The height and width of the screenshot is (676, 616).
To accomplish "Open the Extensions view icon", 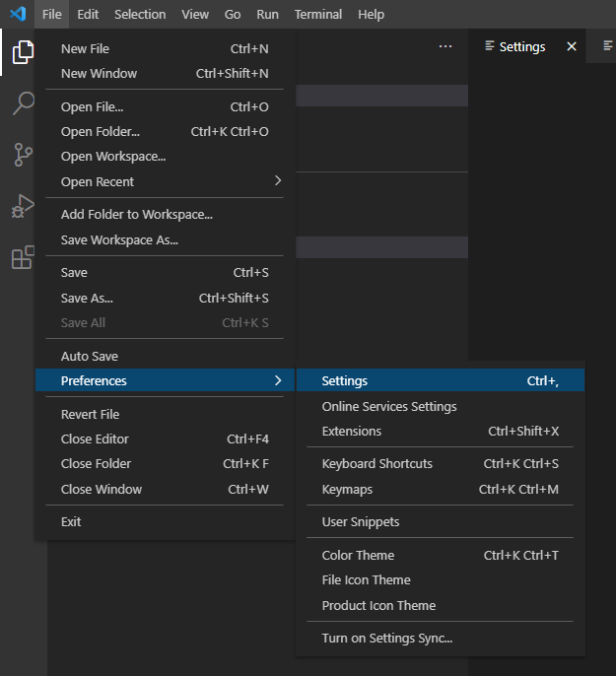I will pos(23,258).
